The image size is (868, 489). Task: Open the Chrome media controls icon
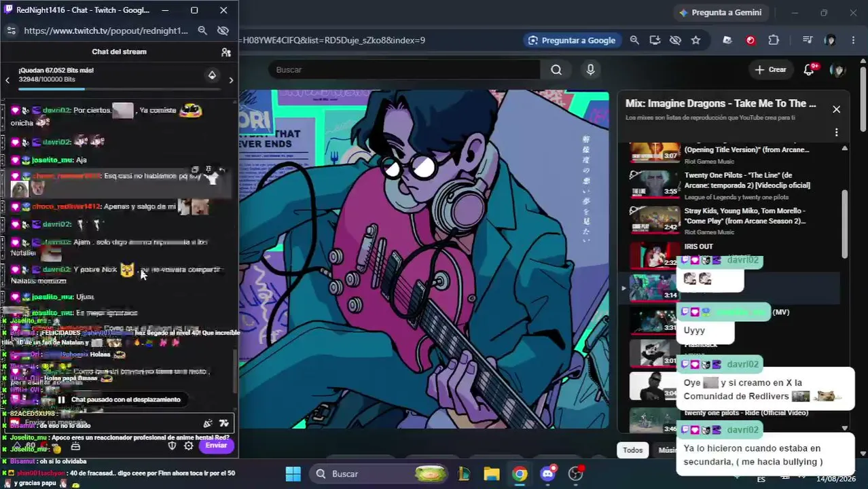pos(807,40)
